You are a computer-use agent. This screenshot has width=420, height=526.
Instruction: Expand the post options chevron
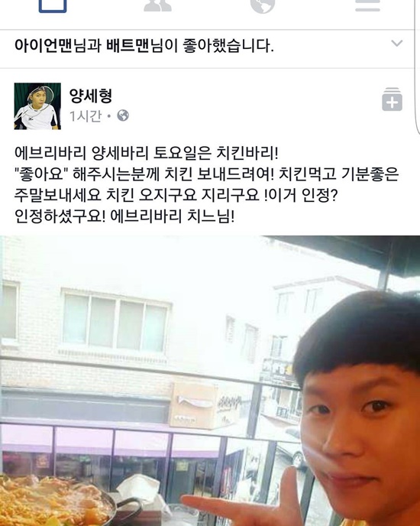pyautogui.click(x=397, y=44)
